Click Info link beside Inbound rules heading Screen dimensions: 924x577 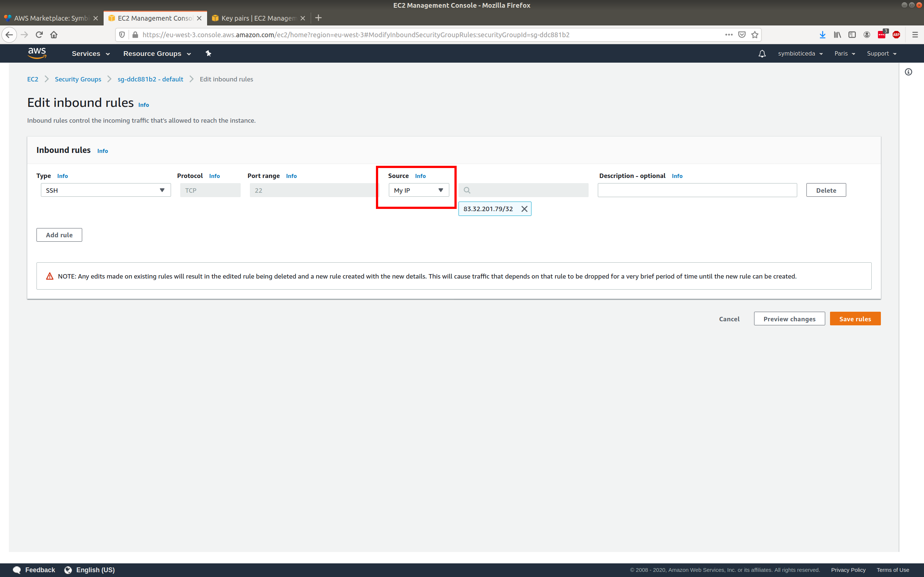[x=103, y=151]
